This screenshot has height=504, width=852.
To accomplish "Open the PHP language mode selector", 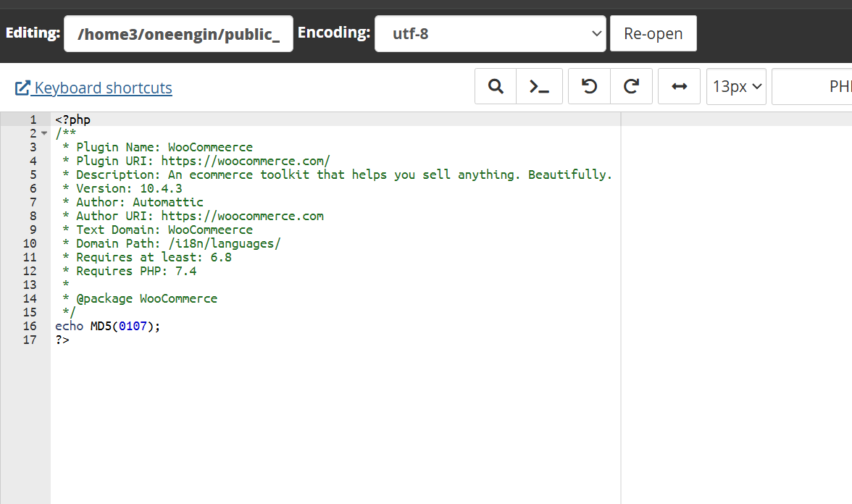I will point(811,87).
